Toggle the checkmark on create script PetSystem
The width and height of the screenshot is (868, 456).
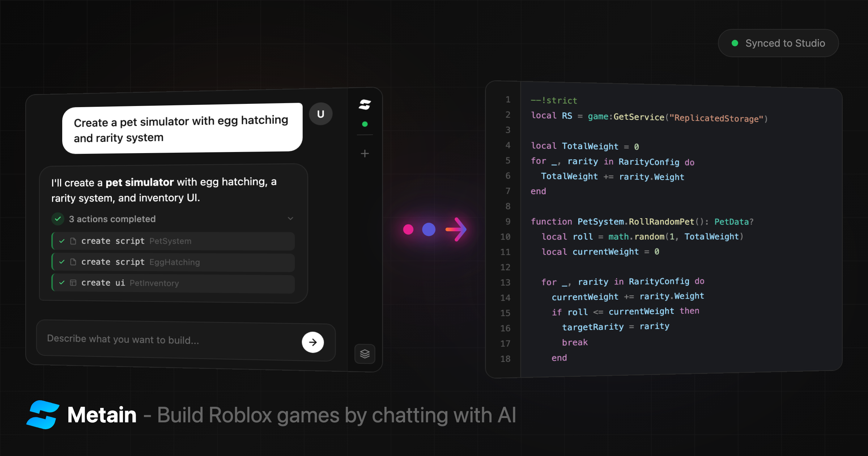[x=61, y=241]
